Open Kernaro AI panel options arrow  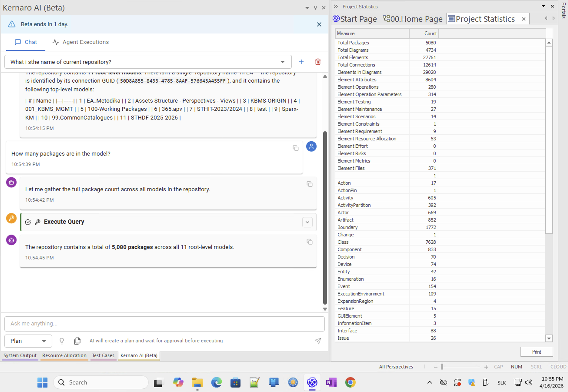307,8
